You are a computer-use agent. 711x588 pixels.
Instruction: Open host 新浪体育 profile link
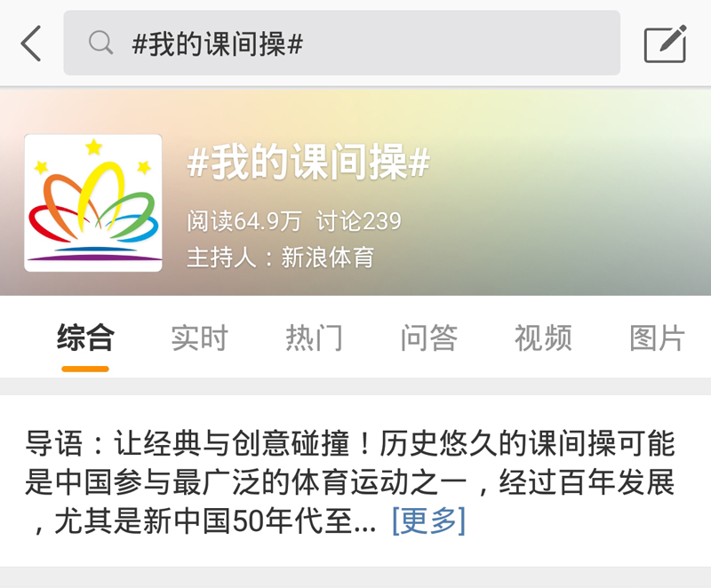(327, 258)
